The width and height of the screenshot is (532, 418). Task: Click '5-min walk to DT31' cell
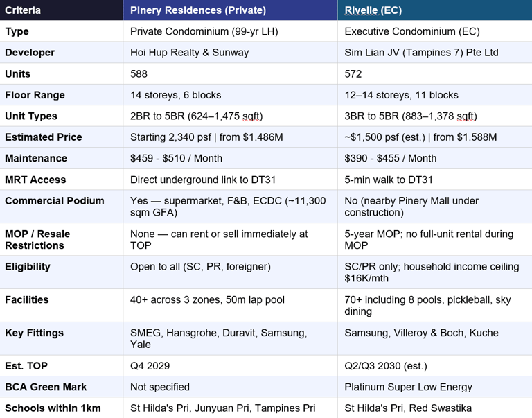(x=435, y=180)
